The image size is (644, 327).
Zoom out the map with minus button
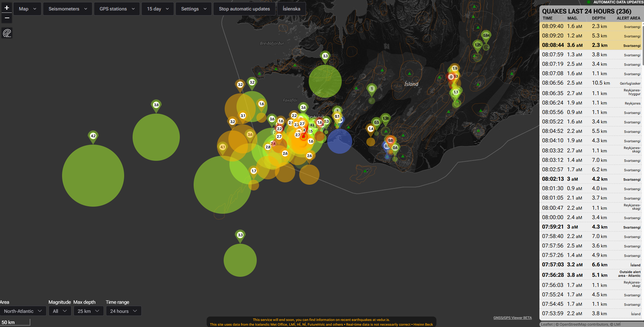pyautogui.click(x=7, y=18)
